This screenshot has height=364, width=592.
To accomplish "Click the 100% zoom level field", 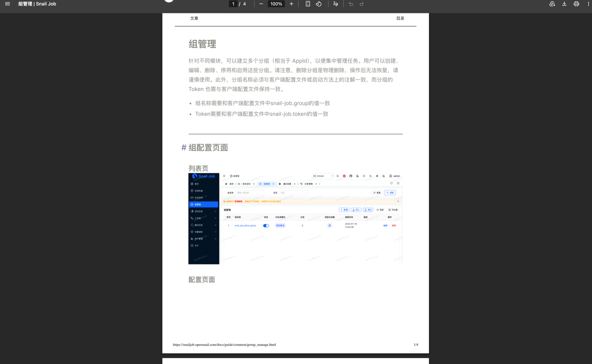I will [276, 4].
